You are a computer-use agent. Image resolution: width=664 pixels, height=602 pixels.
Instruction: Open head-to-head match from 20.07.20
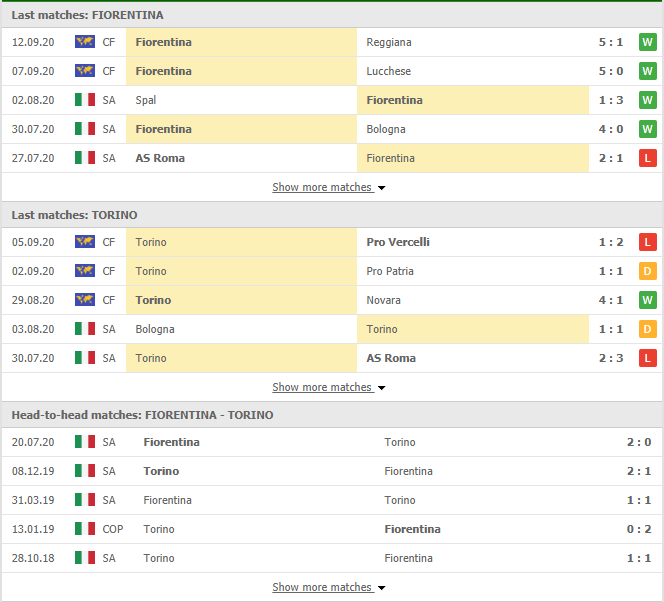click(332, 442)
